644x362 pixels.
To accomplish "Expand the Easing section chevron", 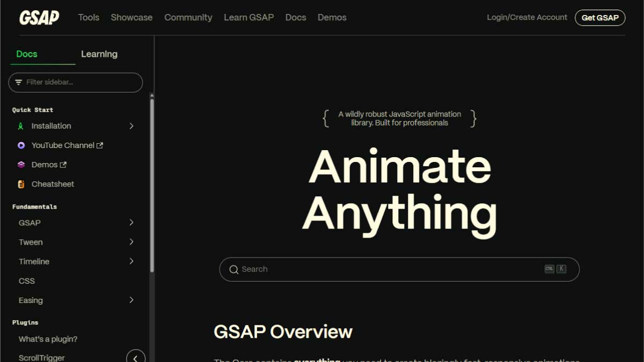I will pyautogui.click(x=131, y=300).
